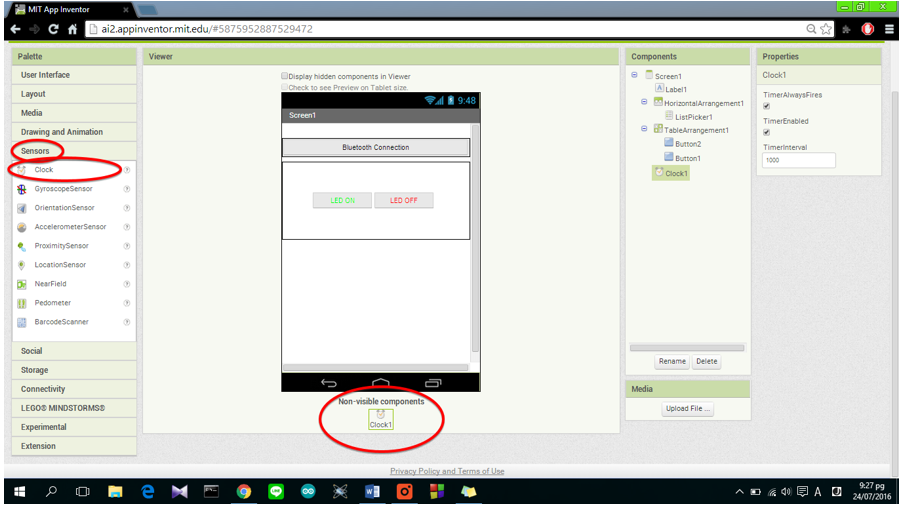
Task: Expand Experimental palette section
Action: click(x=74, y=427)
